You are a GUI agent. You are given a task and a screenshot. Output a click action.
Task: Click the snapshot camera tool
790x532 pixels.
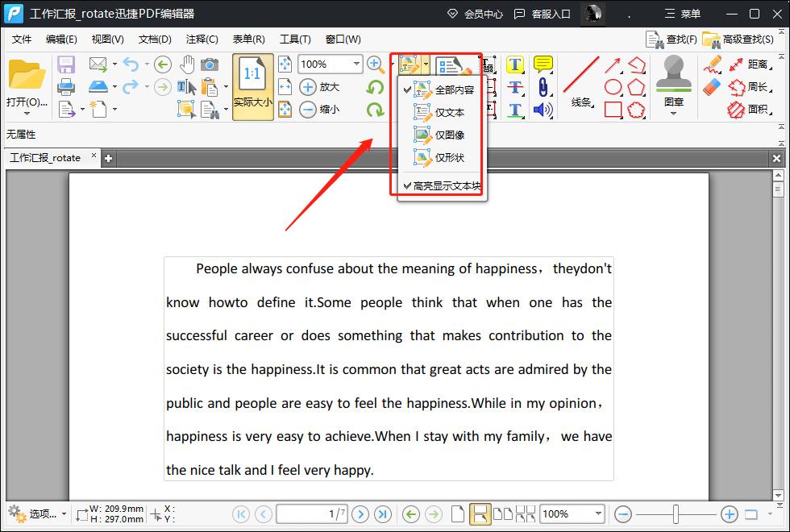click(x=210, y=64)
